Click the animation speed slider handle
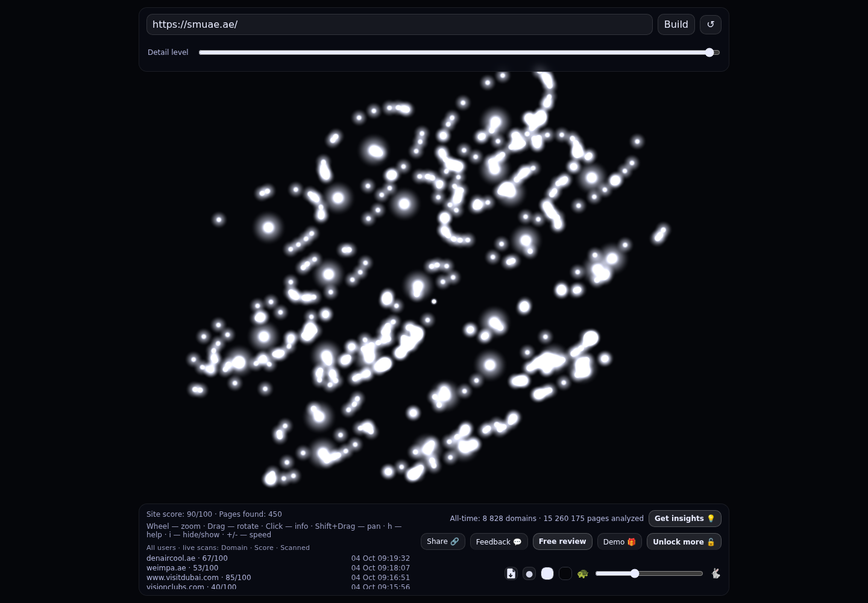 click(635, 573)
